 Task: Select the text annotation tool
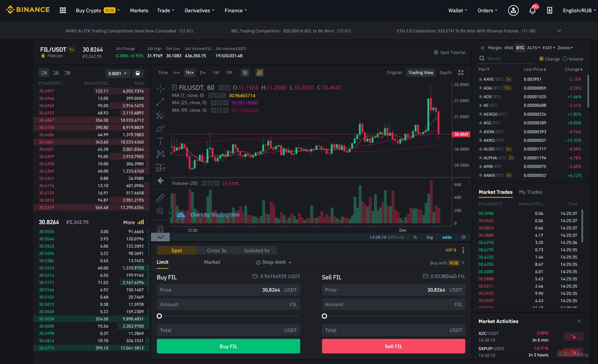[x=161, y=141]
